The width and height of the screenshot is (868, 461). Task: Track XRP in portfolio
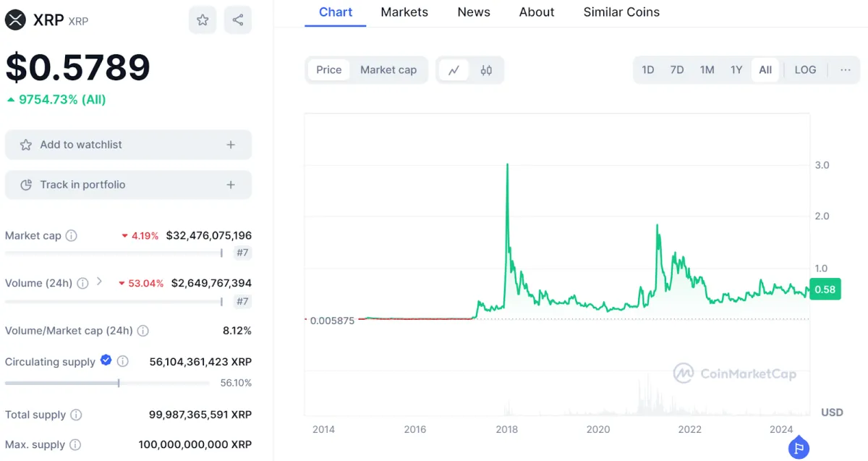point(128,185)
